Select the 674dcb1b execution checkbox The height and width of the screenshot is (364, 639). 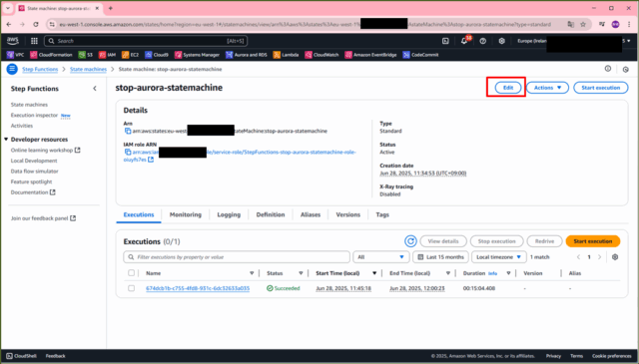pos(131,288)
